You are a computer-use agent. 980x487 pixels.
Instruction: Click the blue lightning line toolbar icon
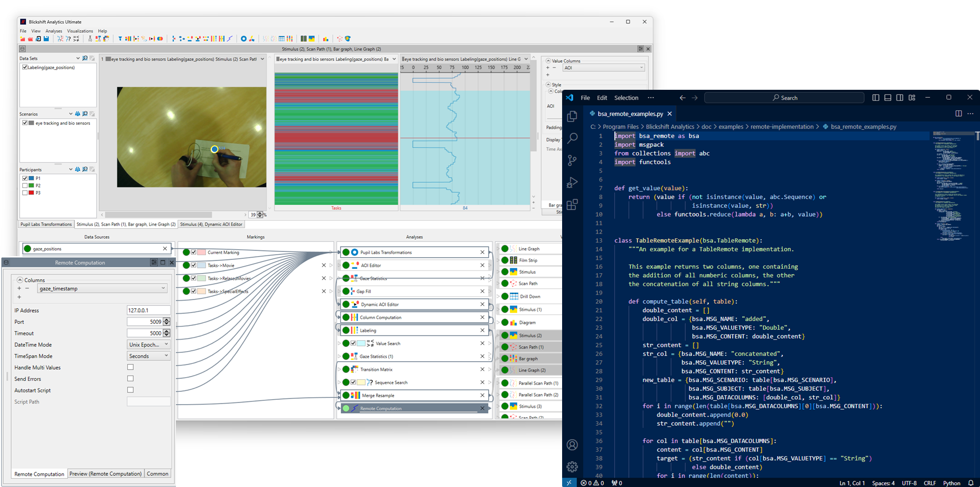[230, 39]
